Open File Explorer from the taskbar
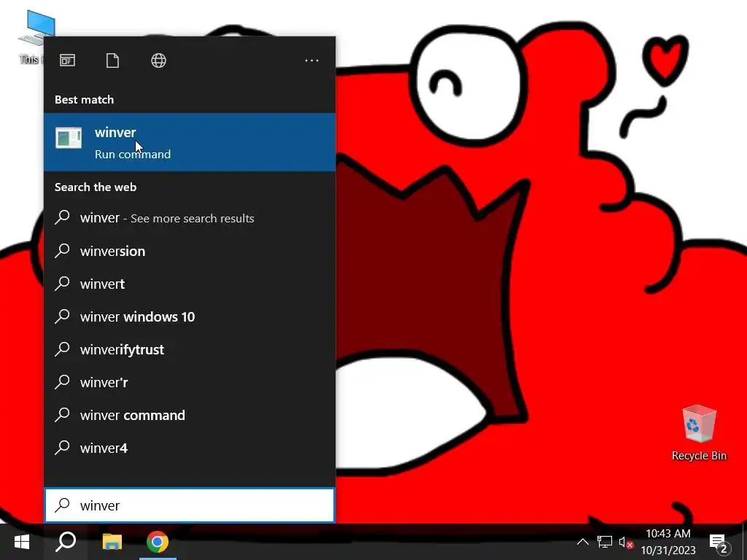 pyautogui.click(x=112, y=542)
